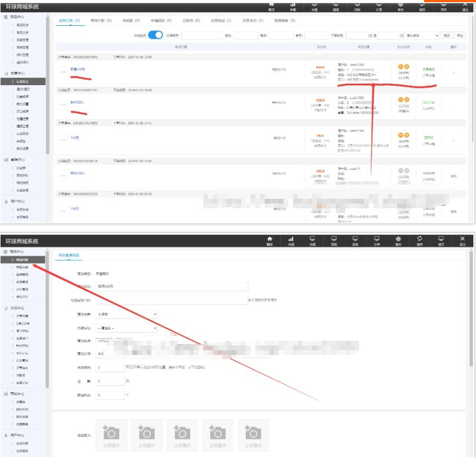This screenshot has width=476, height=458.
Task: Click the 搜索 search button in the order filters
Action: (x=447, y=36)
